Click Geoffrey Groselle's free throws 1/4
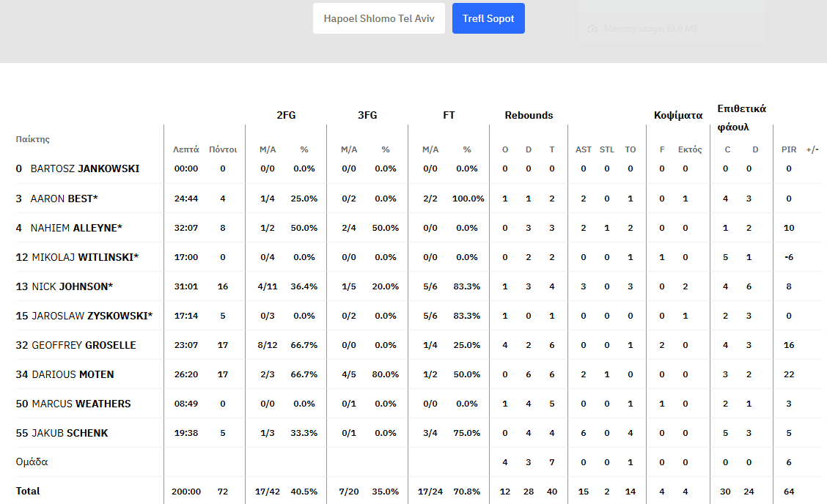Image resolution: width=827 pixels, height=504 pixels. 430,345
